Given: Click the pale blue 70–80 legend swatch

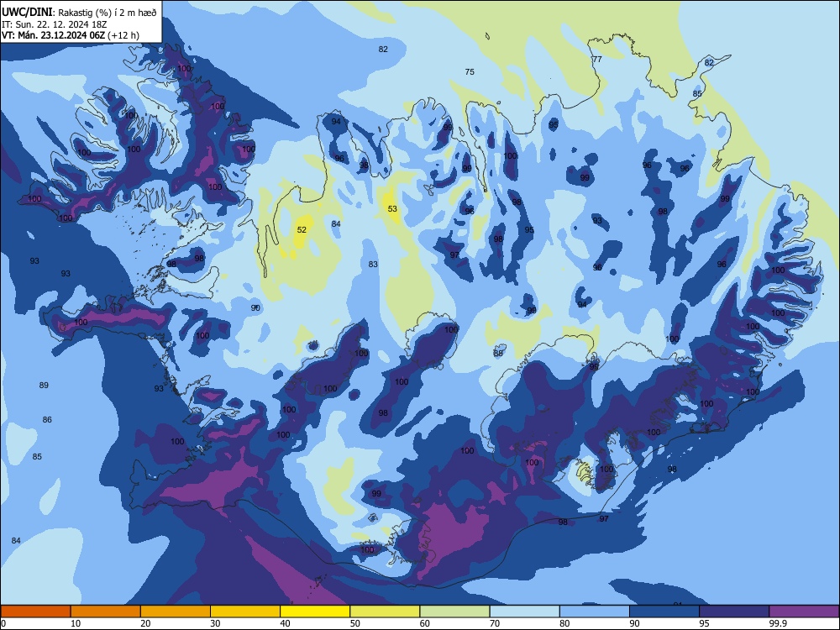Looking at the screenshot, I should tap(524, 612).
